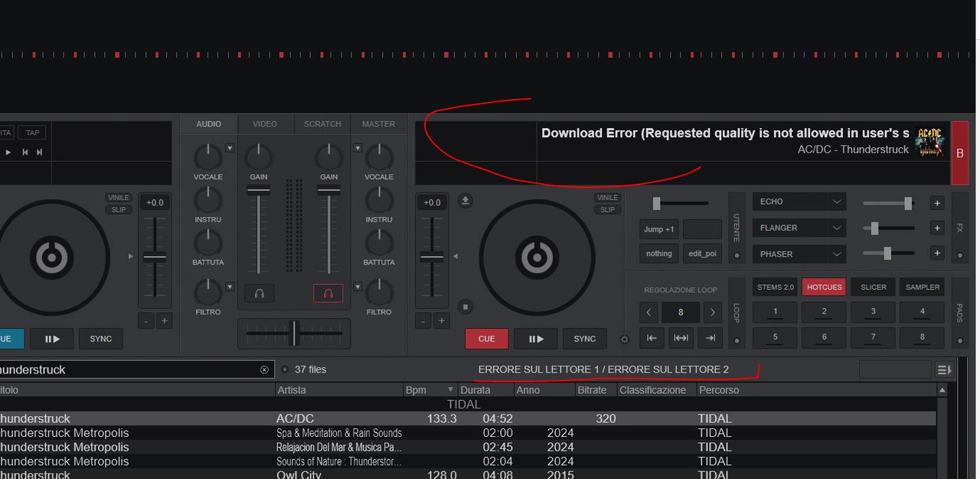Click left deck next-track icon
Viewport: 980px width, 479px height.
tap(39, 152)
